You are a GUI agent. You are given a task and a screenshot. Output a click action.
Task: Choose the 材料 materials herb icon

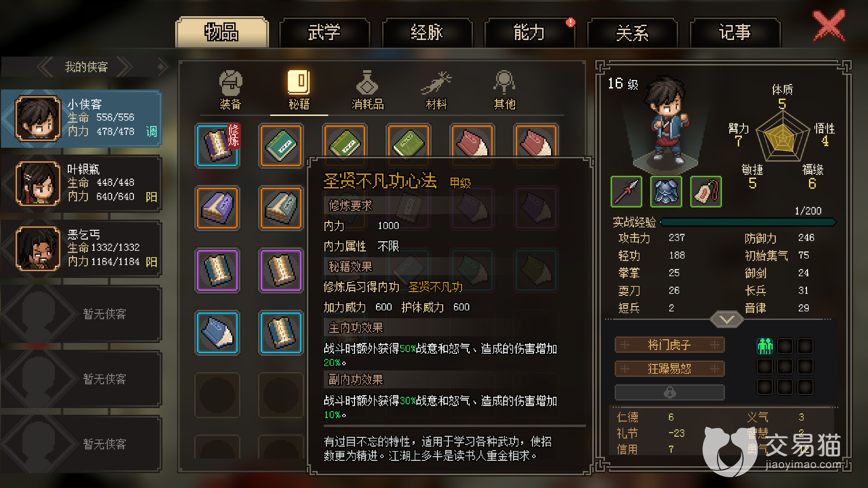[x=436, y=90]
